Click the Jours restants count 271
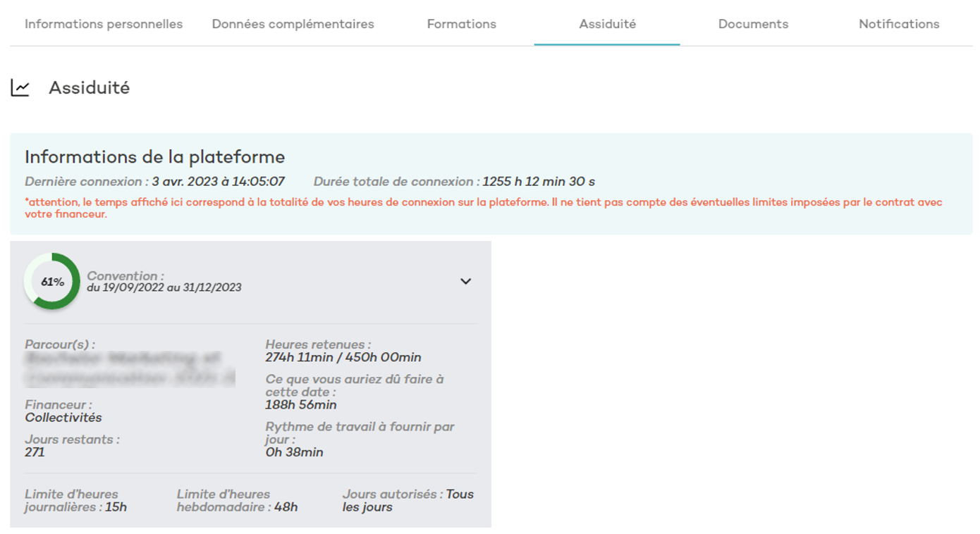This screenshot has width=980, height=534. [35, 452]
